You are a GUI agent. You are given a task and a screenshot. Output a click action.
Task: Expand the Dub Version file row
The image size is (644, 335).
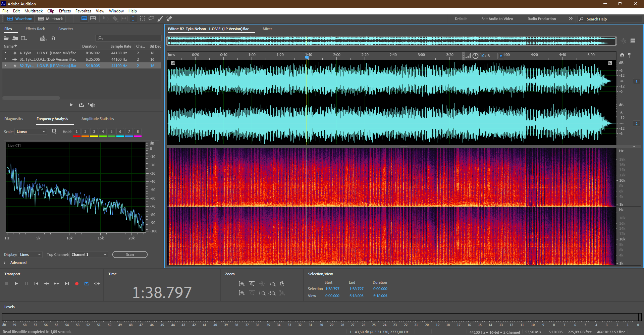[5, 59]
